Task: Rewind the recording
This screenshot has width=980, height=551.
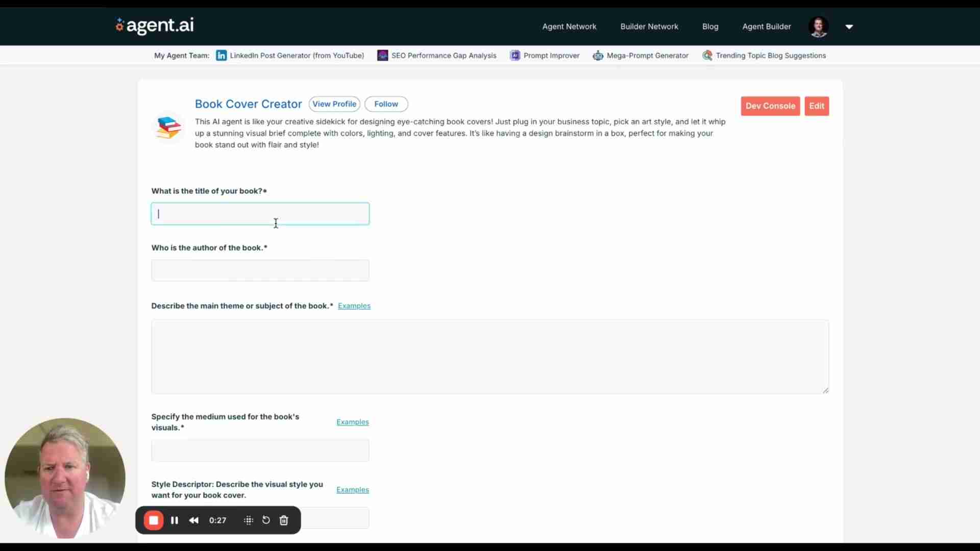Action: click(194, 520)
